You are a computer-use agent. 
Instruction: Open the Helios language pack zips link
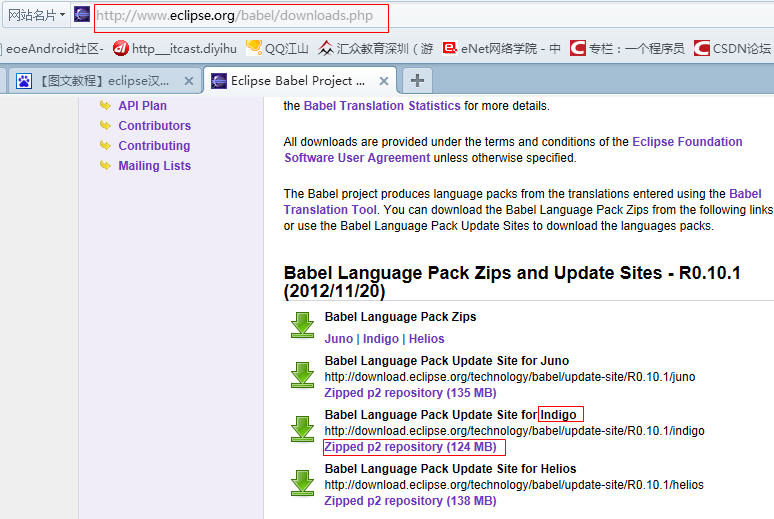[x=426, y=339]
